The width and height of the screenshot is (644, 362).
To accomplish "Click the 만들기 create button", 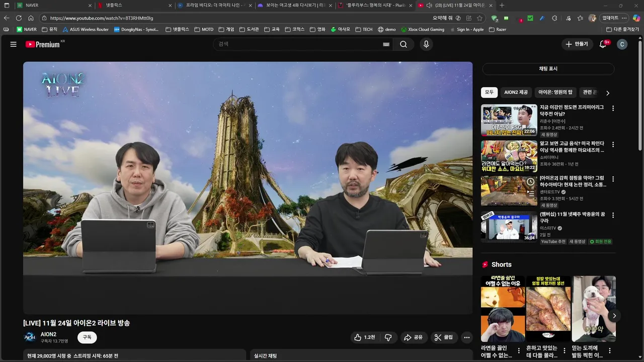I will coord(577,44).
